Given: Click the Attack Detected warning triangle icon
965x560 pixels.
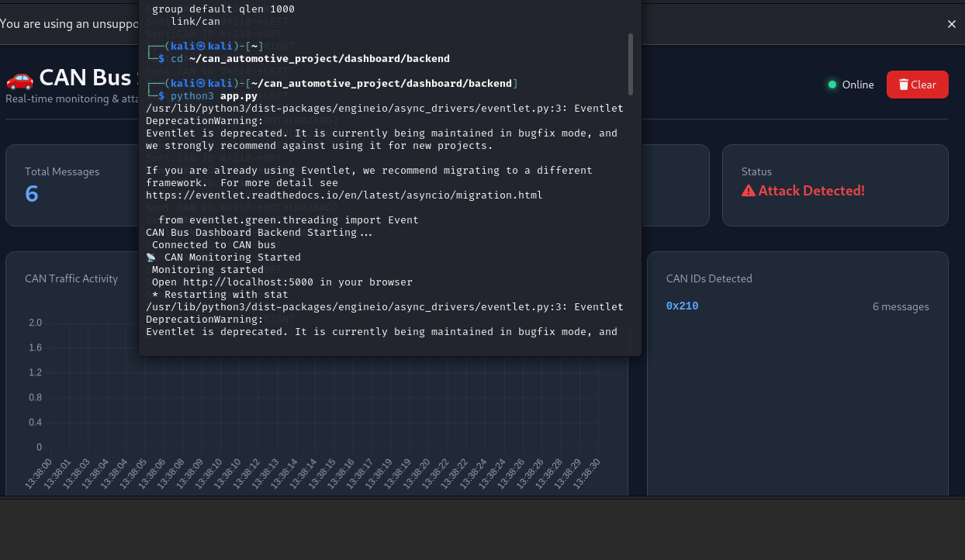Looking at the screenshot, I should [749, 191].
